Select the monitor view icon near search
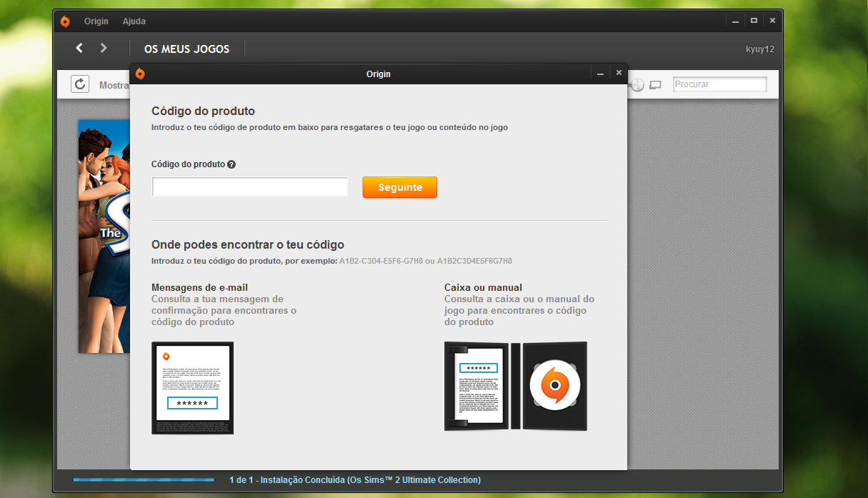The width and height of the screenshot is (868, 498). [x=655, y=85]
